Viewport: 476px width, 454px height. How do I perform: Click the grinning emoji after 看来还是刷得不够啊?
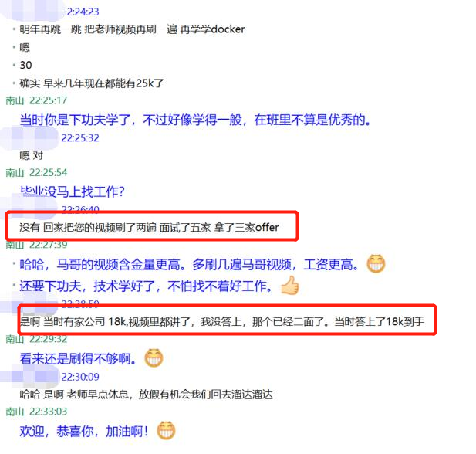point(154,357)
